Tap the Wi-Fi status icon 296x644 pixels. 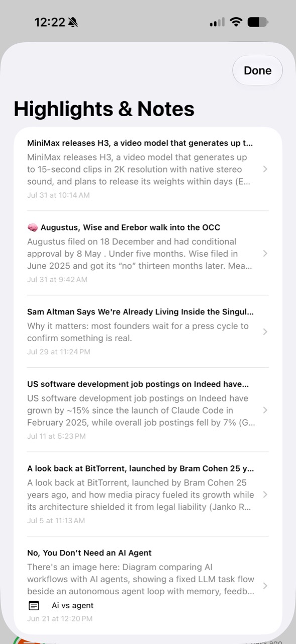click(x=236, y=22)
